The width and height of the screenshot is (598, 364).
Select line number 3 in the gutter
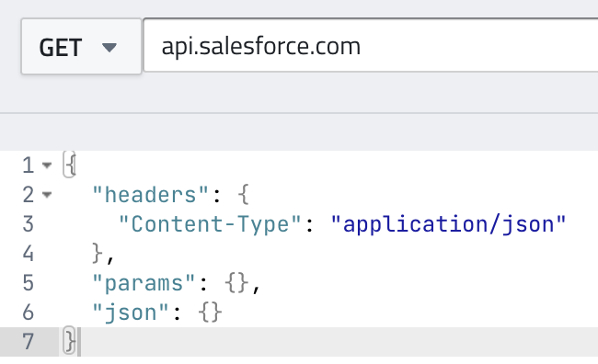[x=29, y=224]
